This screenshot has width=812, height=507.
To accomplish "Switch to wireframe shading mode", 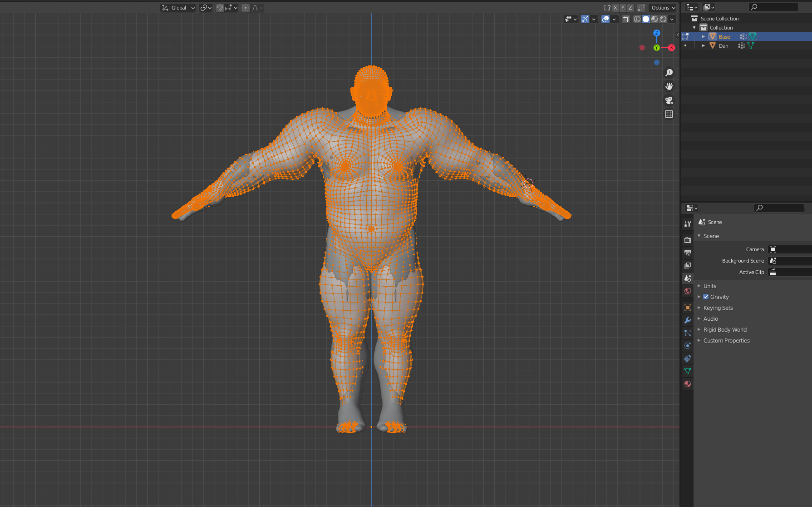I will [637, 19].
